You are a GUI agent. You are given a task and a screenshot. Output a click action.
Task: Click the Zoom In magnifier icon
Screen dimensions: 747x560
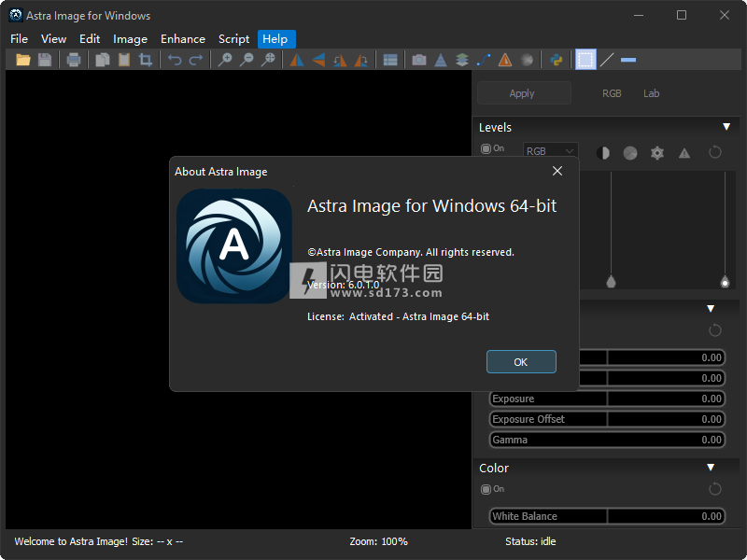pyautogui.click(x=225, y=60)
